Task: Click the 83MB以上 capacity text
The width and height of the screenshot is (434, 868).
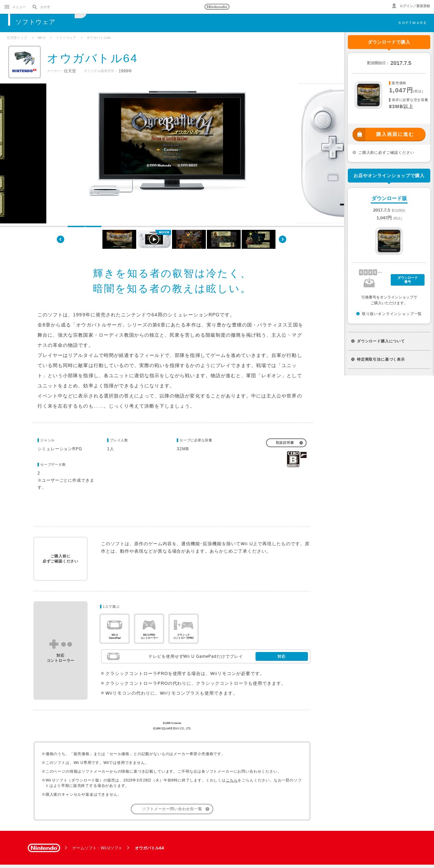Action: point(401,106)
